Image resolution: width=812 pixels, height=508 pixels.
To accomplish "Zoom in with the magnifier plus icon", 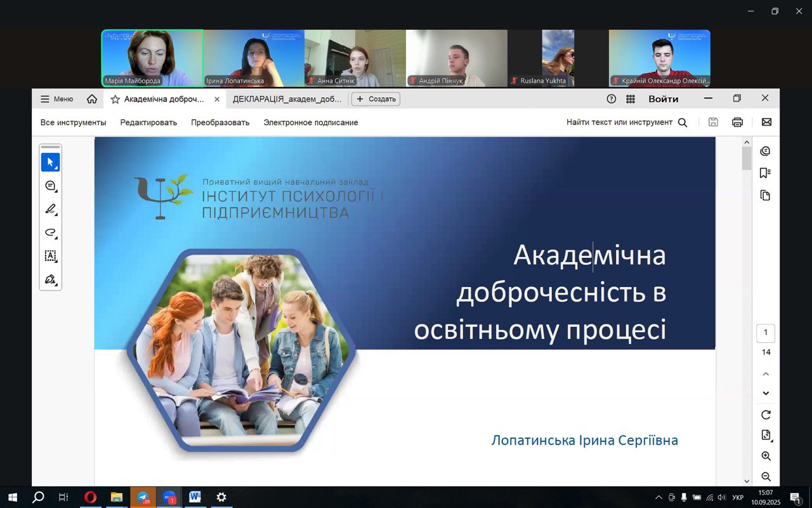I will 766,456.
